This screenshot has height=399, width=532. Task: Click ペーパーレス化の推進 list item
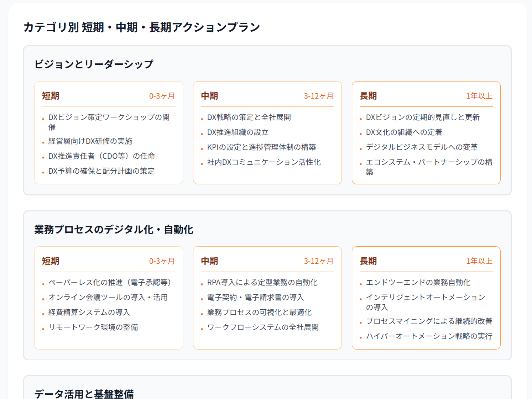(109, 283)
